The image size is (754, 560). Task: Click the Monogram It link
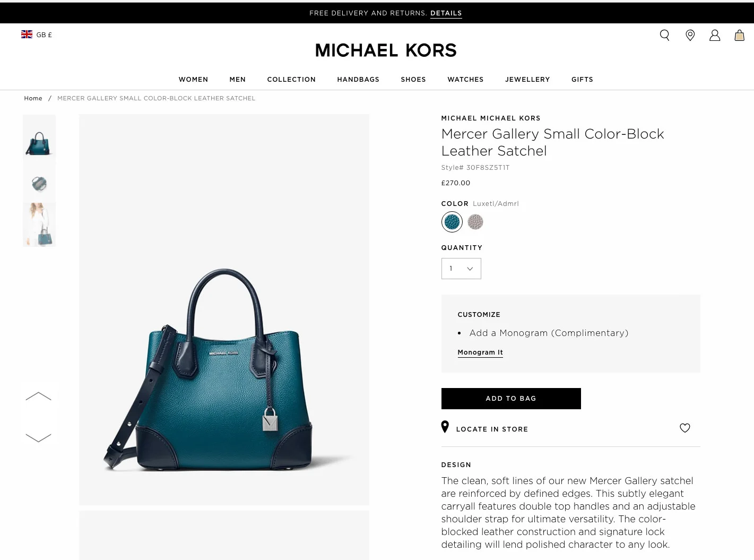480,352
